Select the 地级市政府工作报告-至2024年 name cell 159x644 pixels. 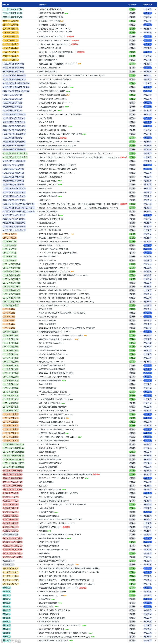[x=83, y=13]
